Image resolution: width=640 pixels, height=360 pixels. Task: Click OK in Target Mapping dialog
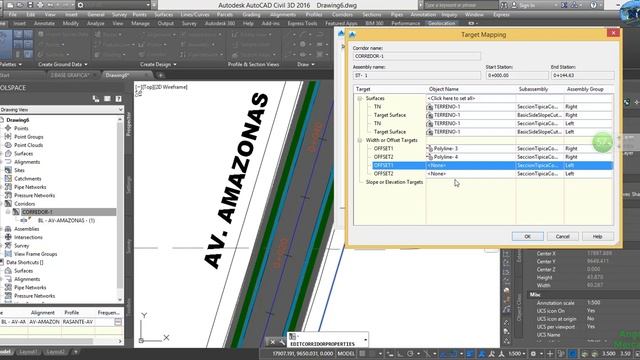527,236
